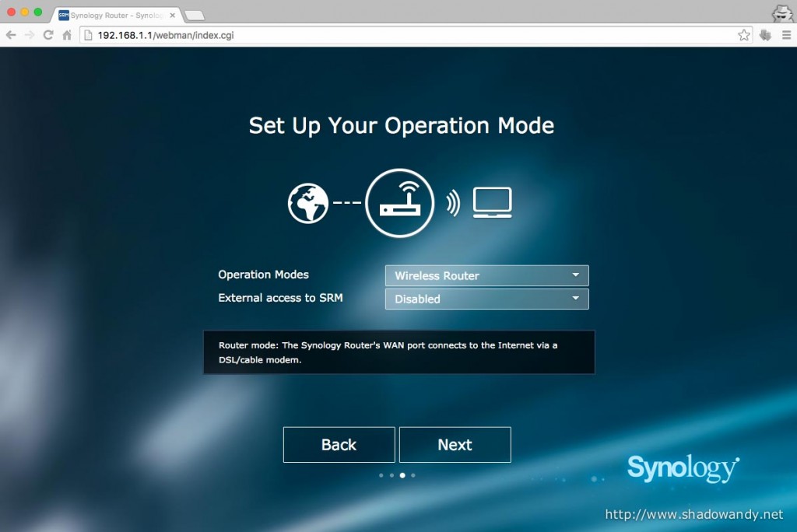Close the Synology Router tab
797x532 pixels.
tap(172, 16)
